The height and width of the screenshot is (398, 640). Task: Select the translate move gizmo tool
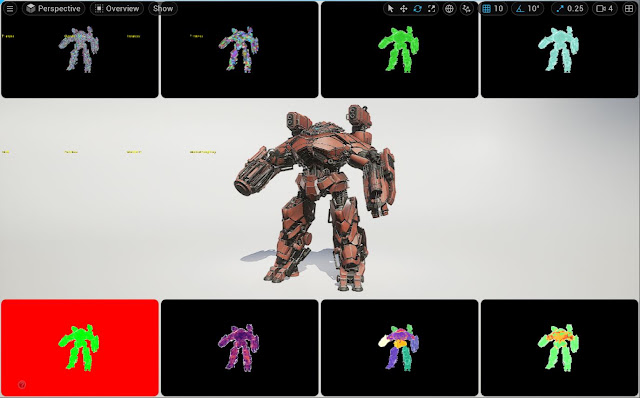404,9
